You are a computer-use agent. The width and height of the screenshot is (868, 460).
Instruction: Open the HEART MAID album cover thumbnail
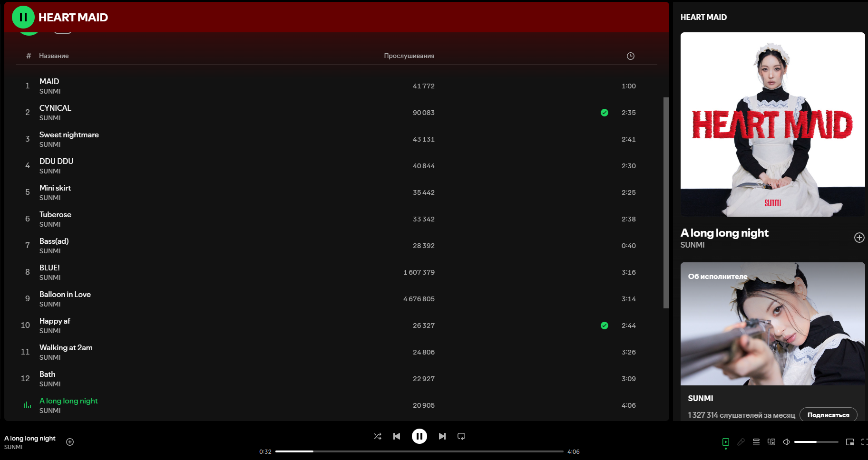(772, 125)
